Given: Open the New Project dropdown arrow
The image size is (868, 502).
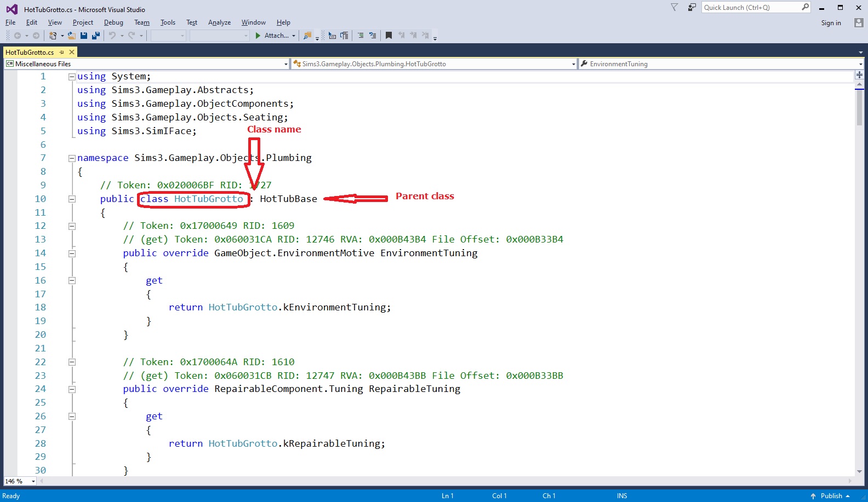Looking at the screenshot, I should (62, 36).
